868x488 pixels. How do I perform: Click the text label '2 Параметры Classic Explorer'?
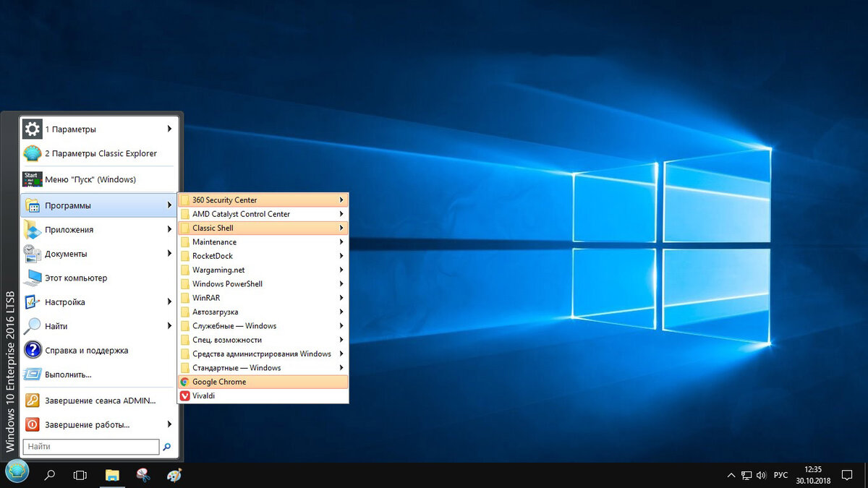click(x=101, y=153)
